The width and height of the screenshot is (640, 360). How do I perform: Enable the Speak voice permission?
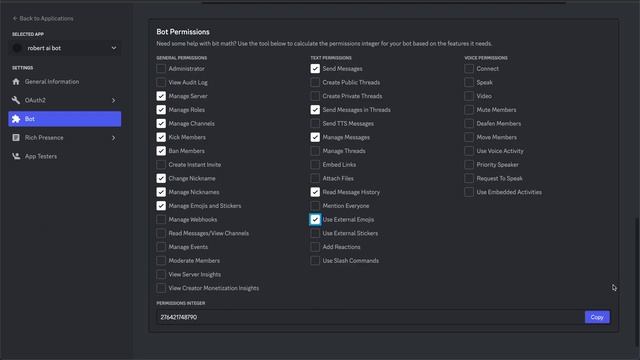pyautogui.click(x=469, y=82)
